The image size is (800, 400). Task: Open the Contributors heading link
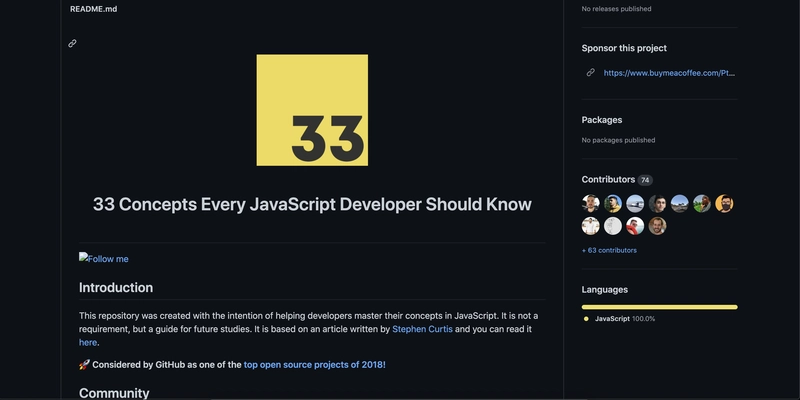point(608,180)
